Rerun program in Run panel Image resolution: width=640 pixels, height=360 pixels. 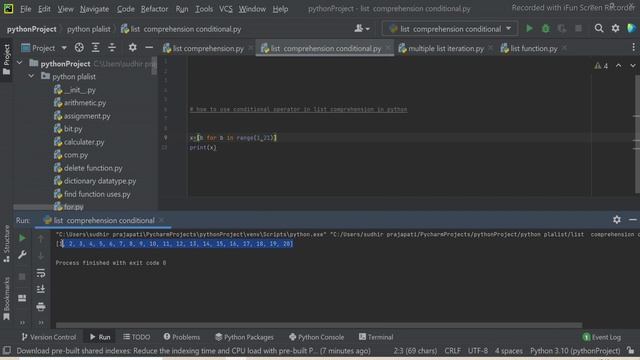tap(22, 238)
